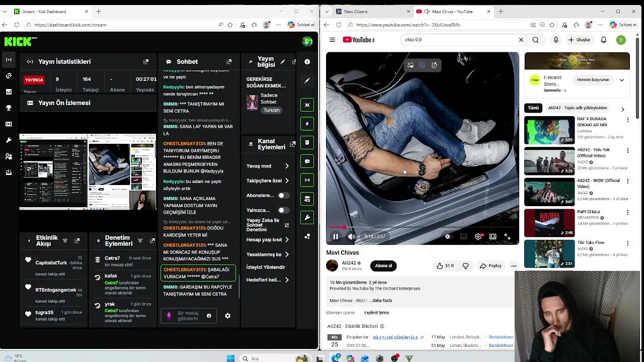Open the Windows Start button in taskbar
Image resolution: width=644 pixels, height=362 pixels.
[230, 358]
